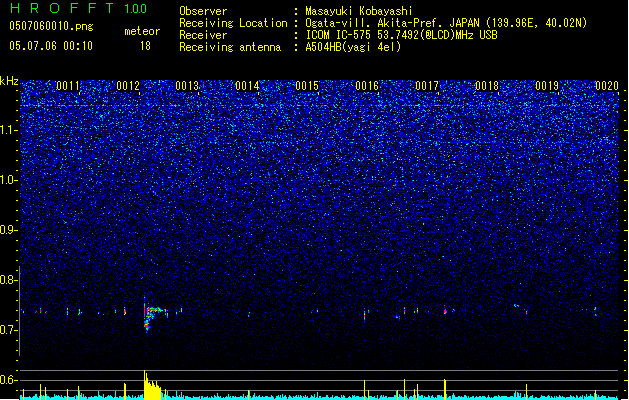Click the 0014 time marker
The height and width of the screenshot is (400, 629).
[248, 86]
